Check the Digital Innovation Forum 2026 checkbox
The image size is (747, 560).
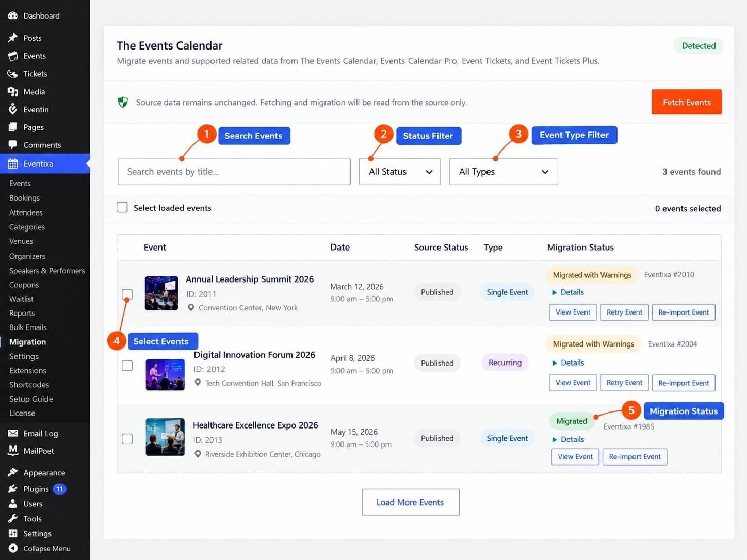[x=127, y=366]
